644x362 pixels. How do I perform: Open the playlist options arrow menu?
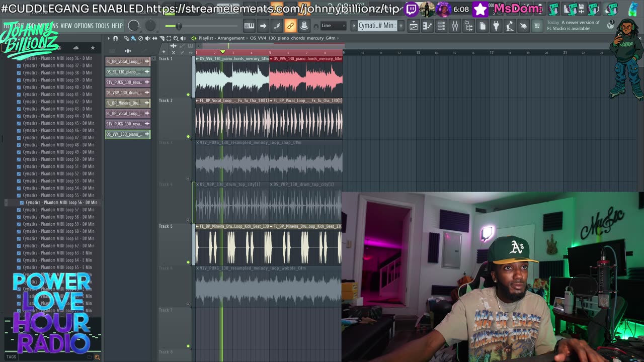tap(108, 38)
